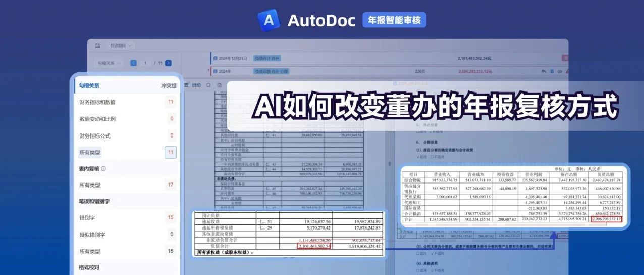
Task: Click the page number input showing 1
Action: pos(145,63)
